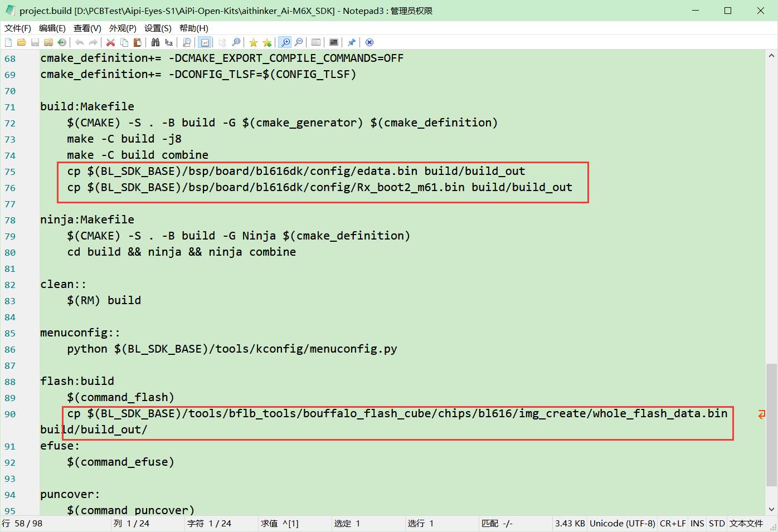Image resolution: width=778 pixels, height=532 pixels.
Task: Click the '$(command_flash)' line
Action: tap(121, 397)
